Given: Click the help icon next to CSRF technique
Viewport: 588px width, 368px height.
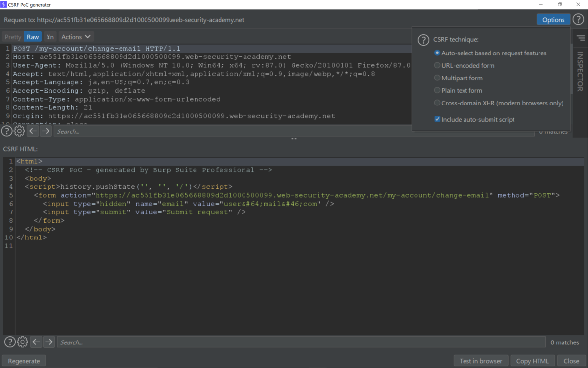Looking at the screenshot, I should pos(423,40).
